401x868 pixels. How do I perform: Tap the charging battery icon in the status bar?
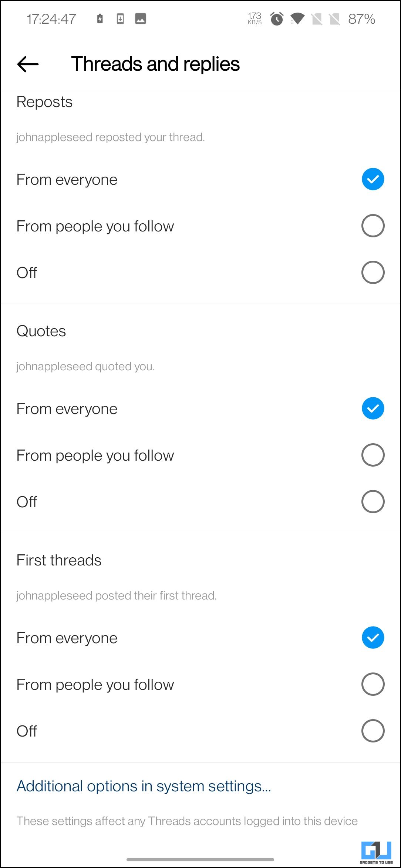[x=99, y=19]
